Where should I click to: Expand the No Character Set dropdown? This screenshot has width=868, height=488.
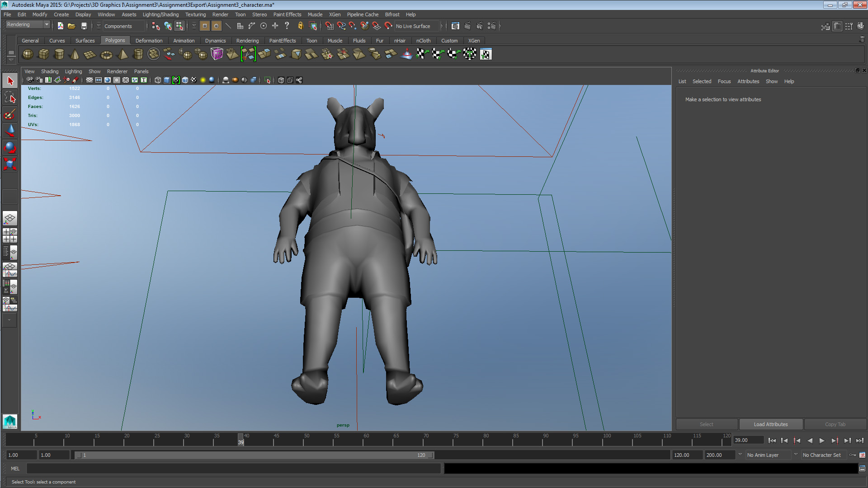(x=823, y=455)
